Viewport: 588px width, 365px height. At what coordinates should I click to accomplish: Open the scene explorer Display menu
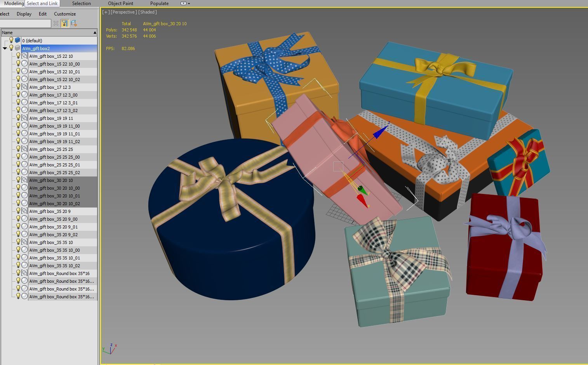pyautogui.click(x=24, y=14)
